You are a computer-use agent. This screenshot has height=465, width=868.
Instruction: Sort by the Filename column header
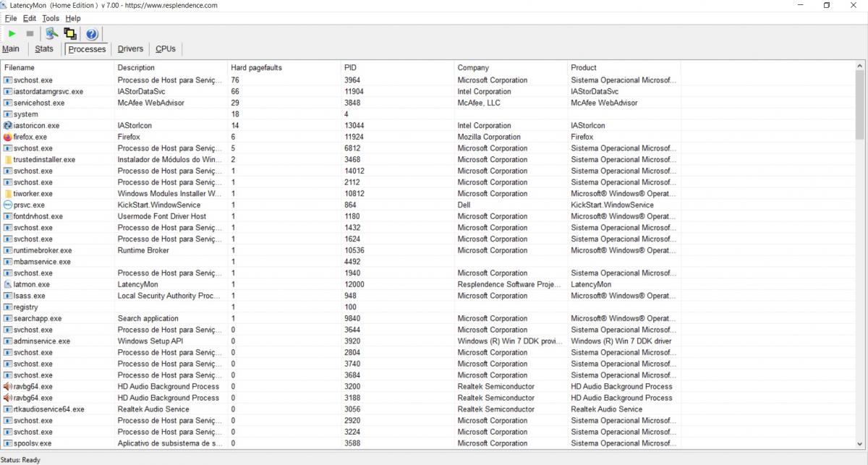tap(58, 67)
